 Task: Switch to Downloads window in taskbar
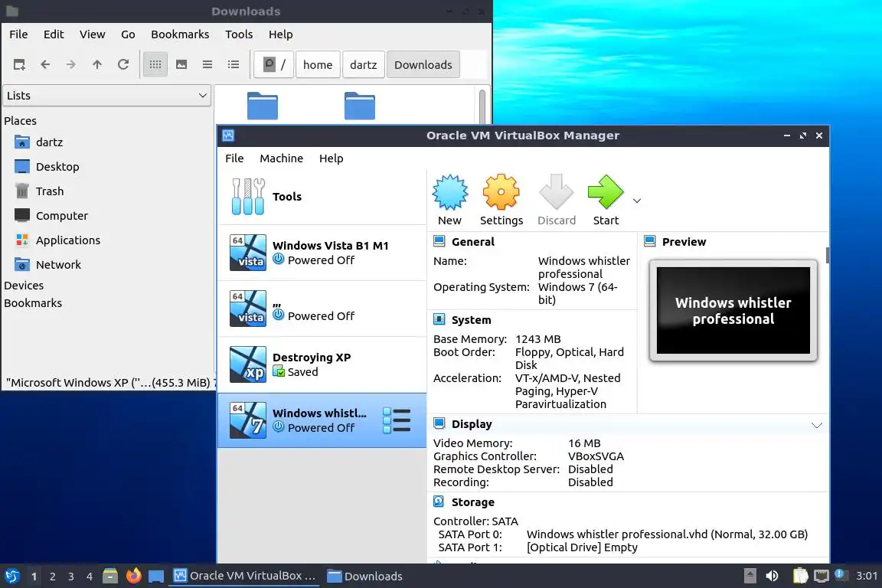(x=364, y=577)
